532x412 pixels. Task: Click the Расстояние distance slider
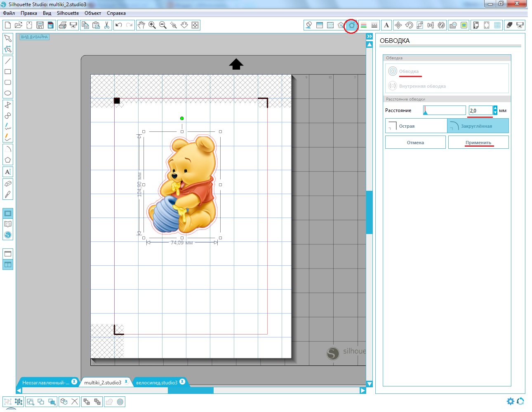tap(445, 110)
